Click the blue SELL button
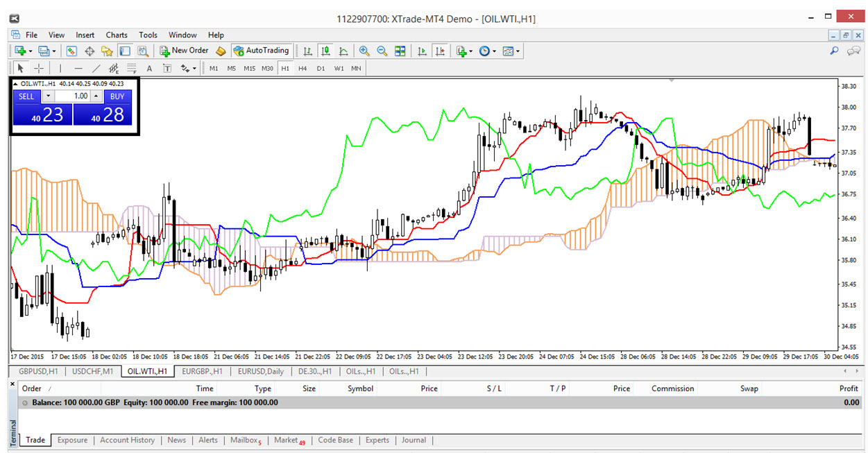868x453 pixels. [26, 96]
